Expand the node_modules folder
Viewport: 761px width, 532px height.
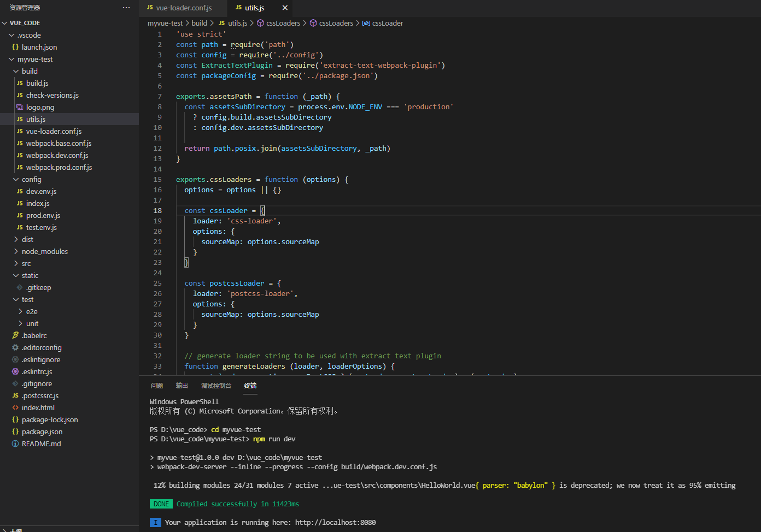click(69, 251)
